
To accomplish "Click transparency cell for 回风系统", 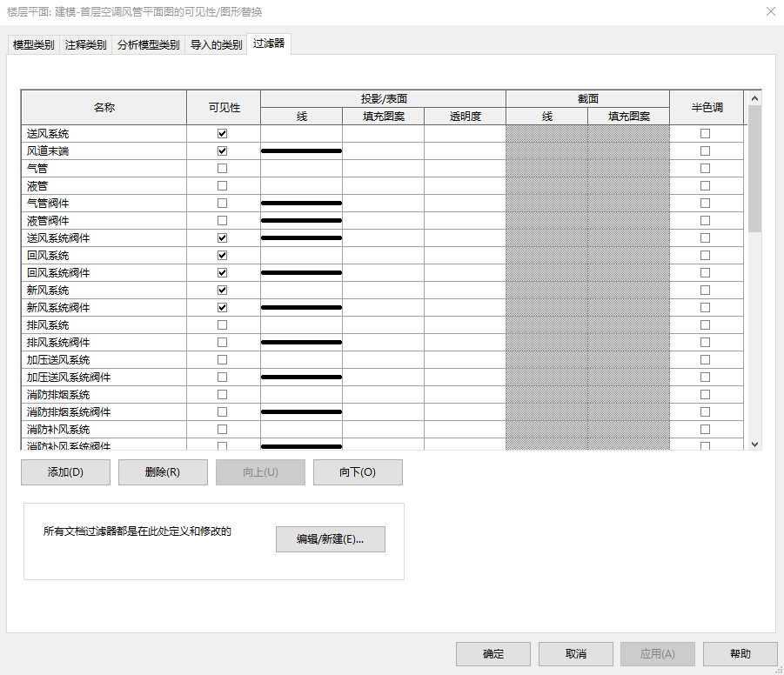I will pos(465,256).
